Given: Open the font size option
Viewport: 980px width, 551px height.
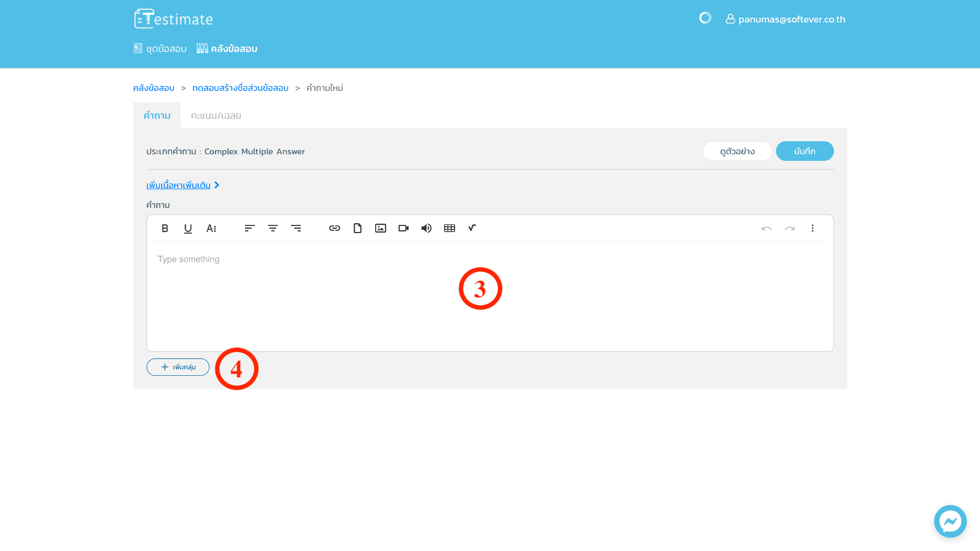Looking at the screenshot, I should 211,228.
